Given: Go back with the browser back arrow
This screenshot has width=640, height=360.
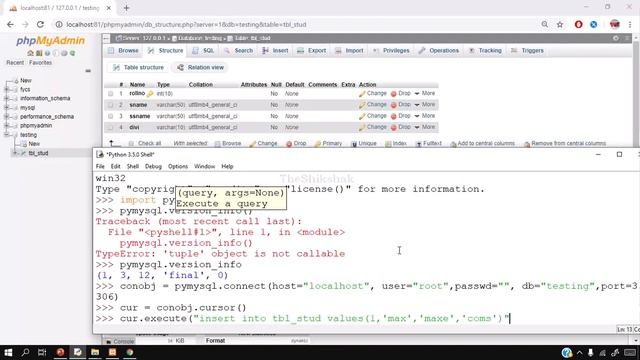Looking at the screenshot, I should coord(10,24).
